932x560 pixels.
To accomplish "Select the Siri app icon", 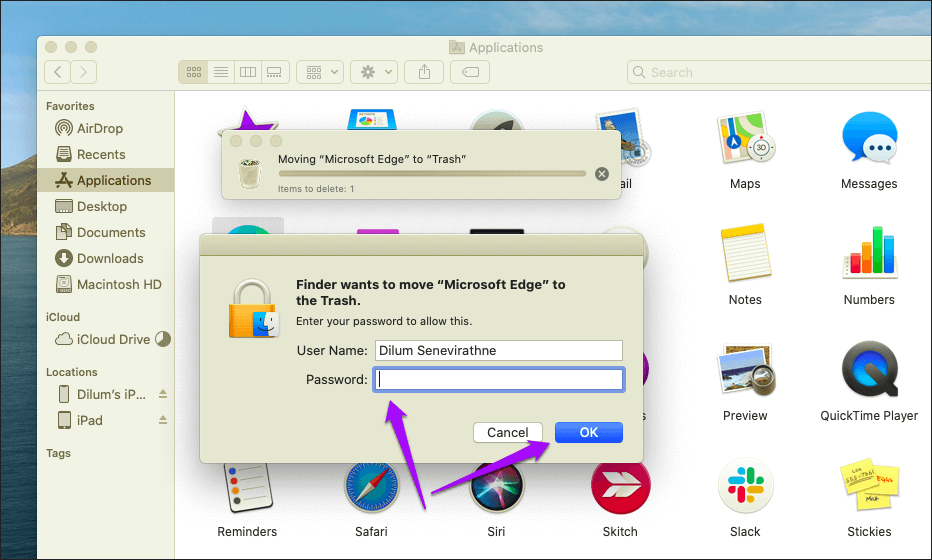I will click(496, 489).
